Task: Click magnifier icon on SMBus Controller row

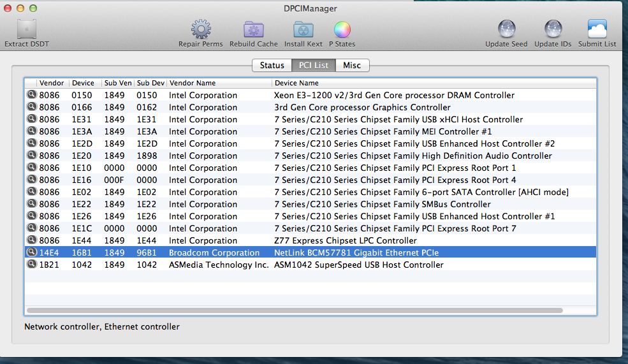Action: point(31,203)
